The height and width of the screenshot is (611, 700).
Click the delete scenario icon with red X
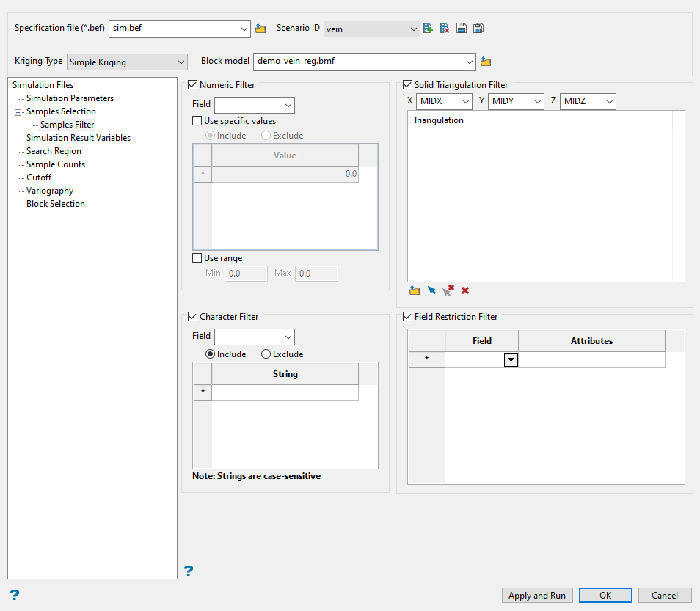coord(445,29)
